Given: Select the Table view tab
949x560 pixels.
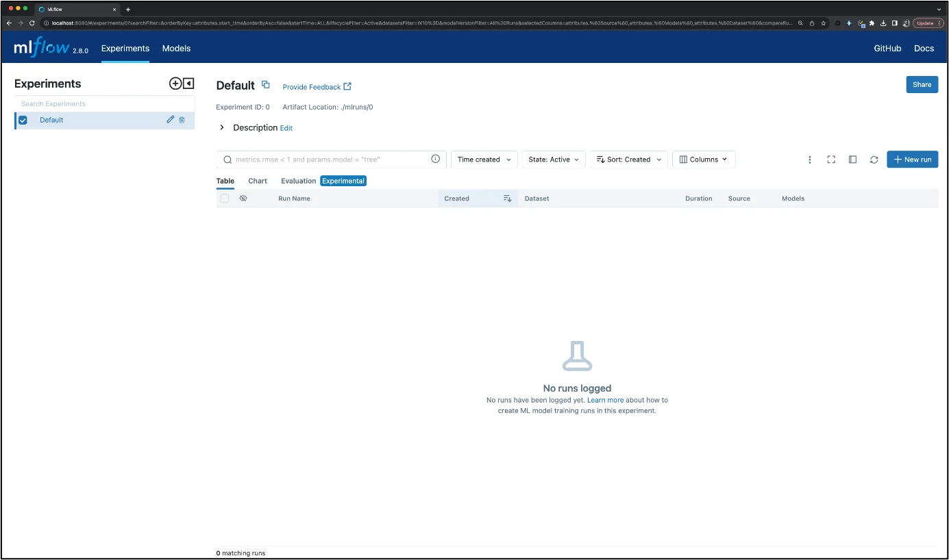Looking at the screenshot, I should pos(225,181).
